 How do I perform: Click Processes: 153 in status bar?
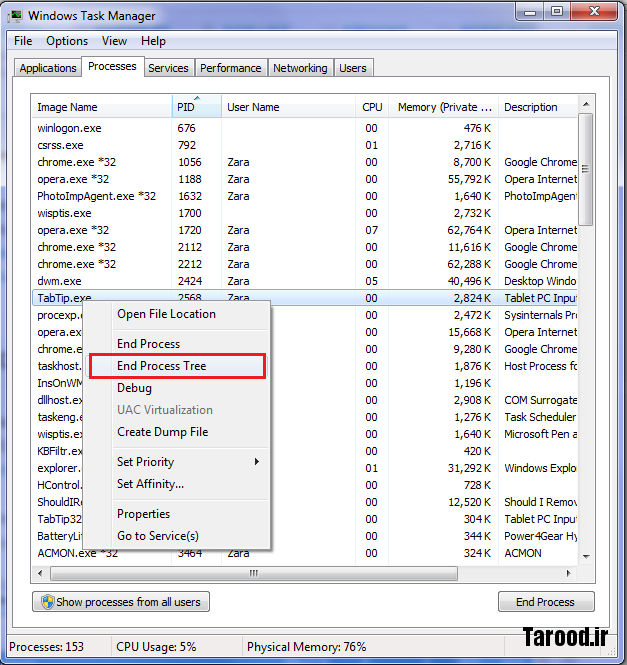click(47, 647)
